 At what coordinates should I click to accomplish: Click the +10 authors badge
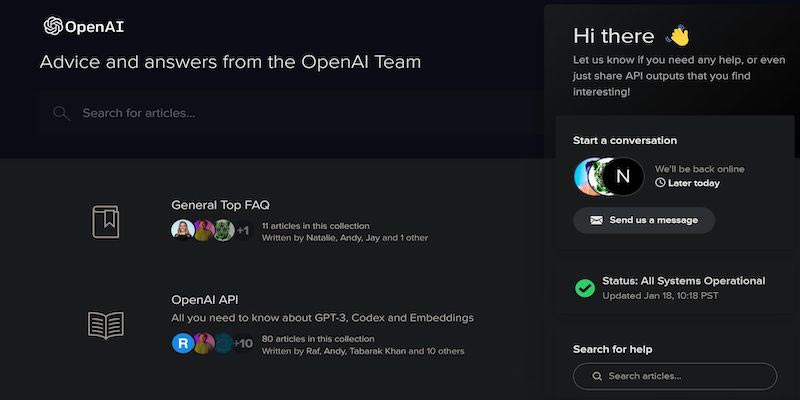click(x=243, y=344)
